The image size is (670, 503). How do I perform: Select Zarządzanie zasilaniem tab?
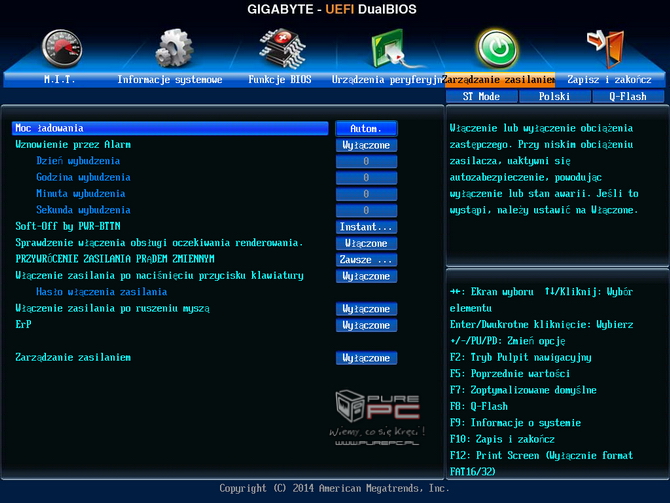500,79
